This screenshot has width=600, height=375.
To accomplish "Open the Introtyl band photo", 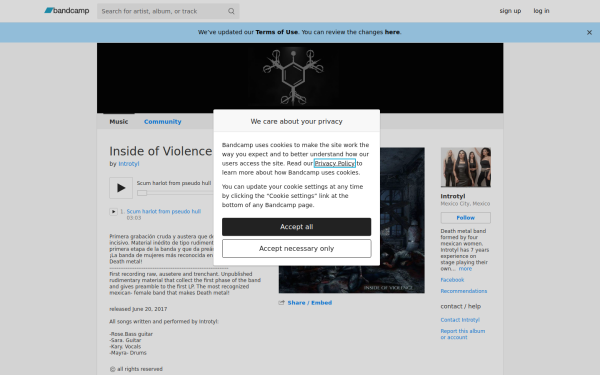I will 466,167.
